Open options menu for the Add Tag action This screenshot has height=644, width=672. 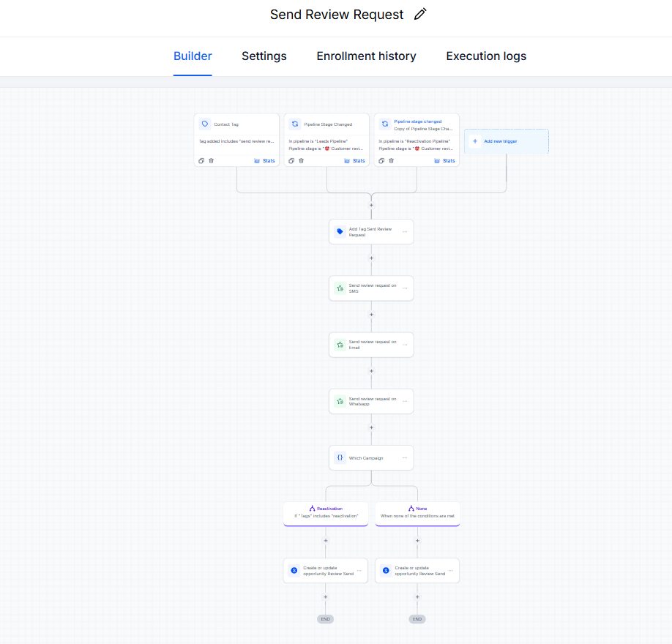[x=405, y=232]
